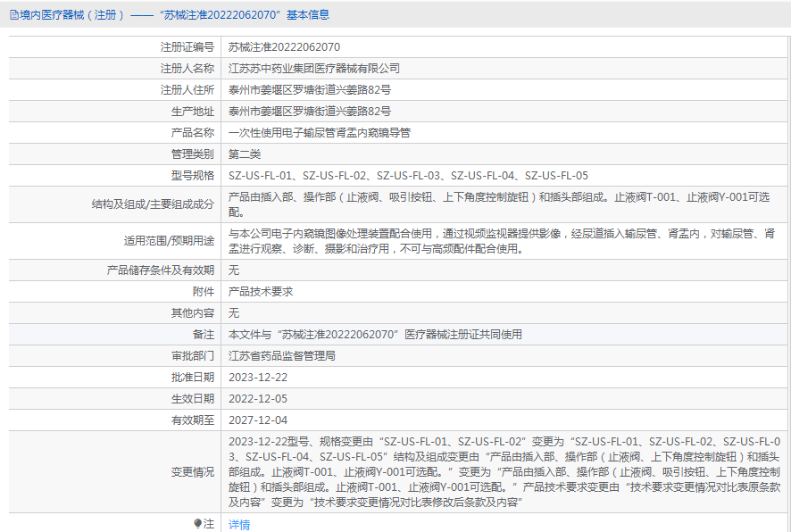Screen dimensions: 791x532
Task: Select the 2022-12-05 date value
Action: [x=258, y=398]
